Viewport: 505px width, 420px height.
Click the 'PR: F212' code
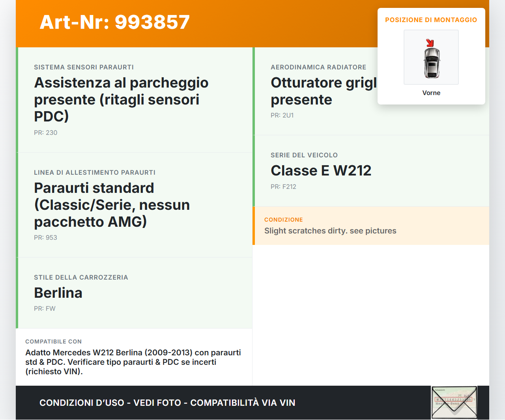coord(283,187)
